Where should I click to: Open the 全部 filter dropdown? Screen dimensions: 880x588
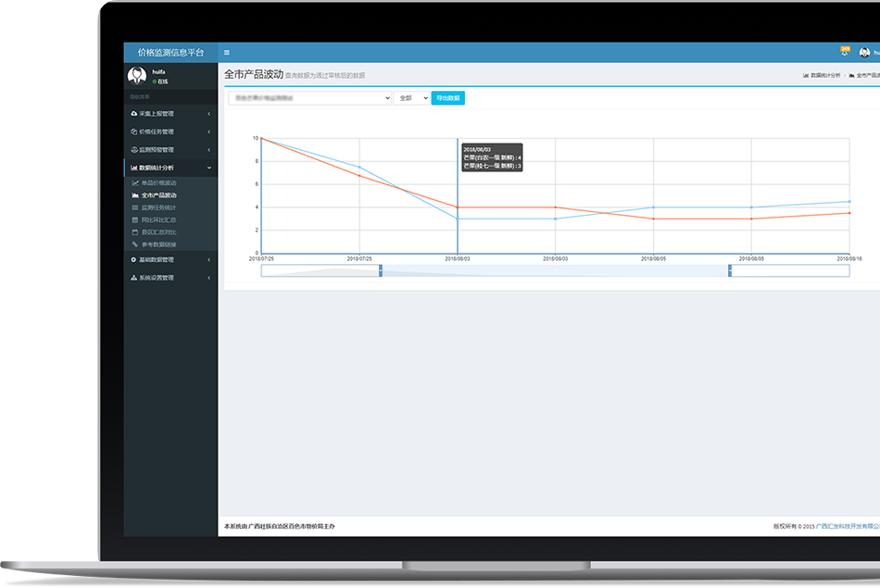[x=411, y=98]
